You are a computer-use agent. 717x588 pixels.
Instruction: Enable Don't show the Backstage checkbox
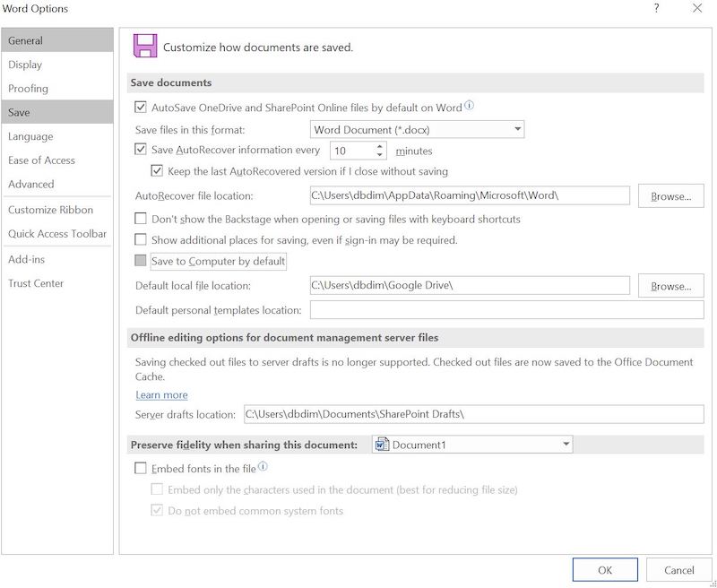tap(141, 219)
